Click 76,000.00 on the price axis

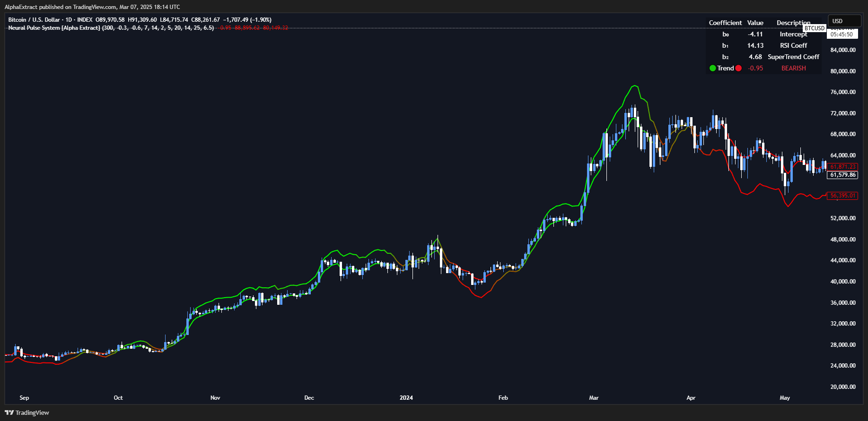(843, 92)
